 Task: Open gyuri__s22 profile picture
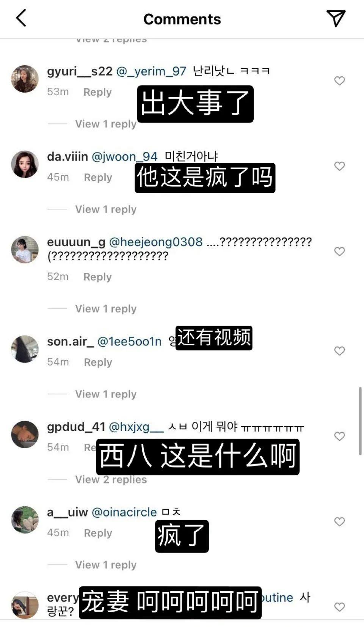tap(25, 79)
